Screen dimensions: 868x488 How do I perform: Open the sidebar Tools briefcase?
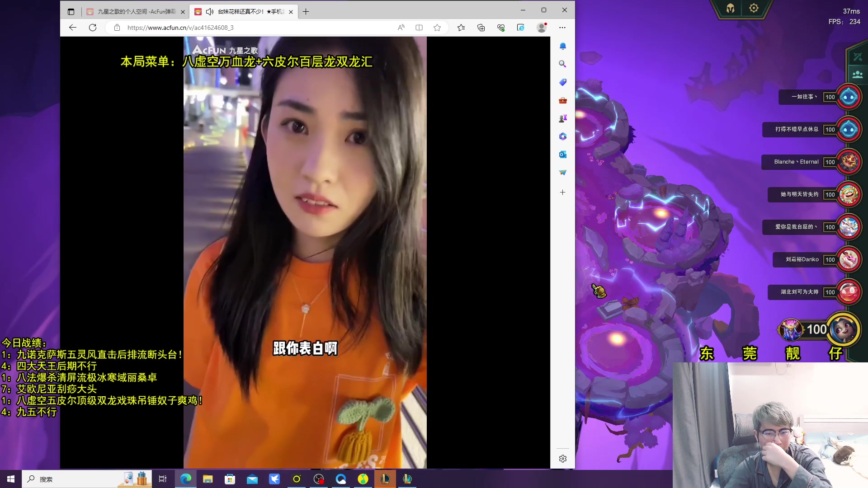click(x=562, y=100)
